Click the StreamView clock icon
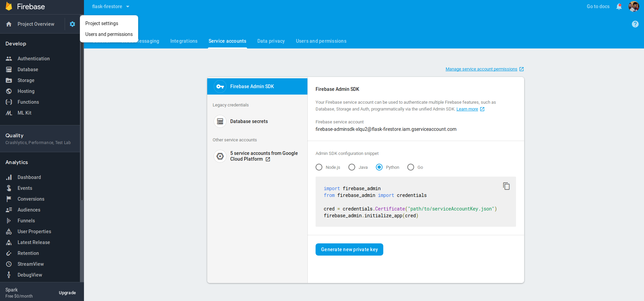644x301 pixels. (9, 264)
